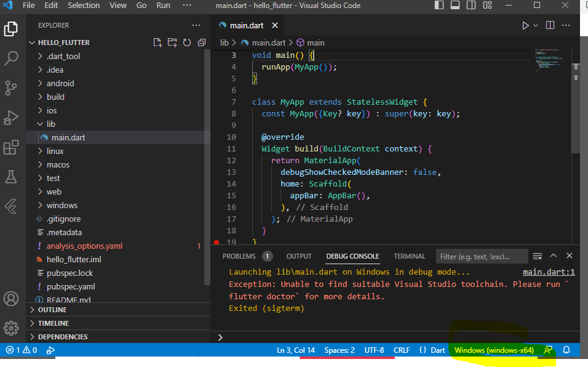Change UTF-8 file encoding
The height and width of the screenshot is (367, 588).
click(x=374, y=350)
